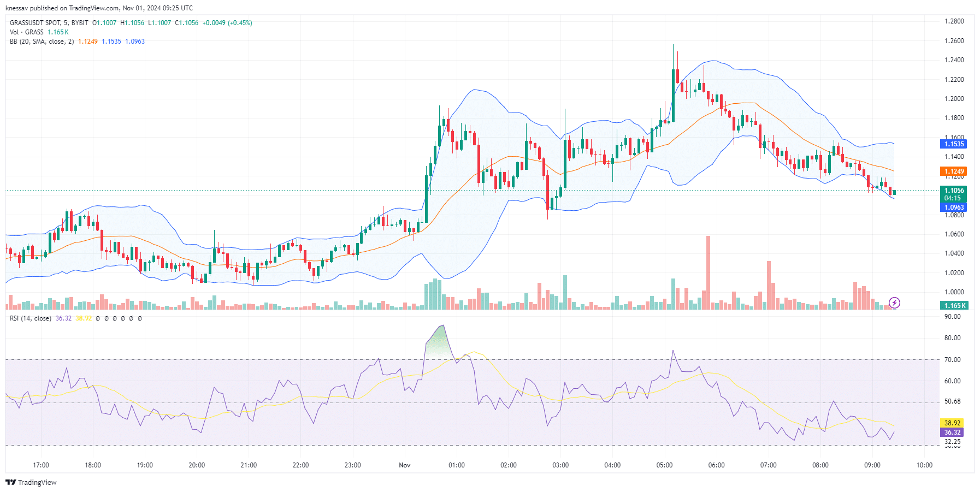Click the 19:00 time axis label
Screen dimensions: 980x492
tap(145, 465)
